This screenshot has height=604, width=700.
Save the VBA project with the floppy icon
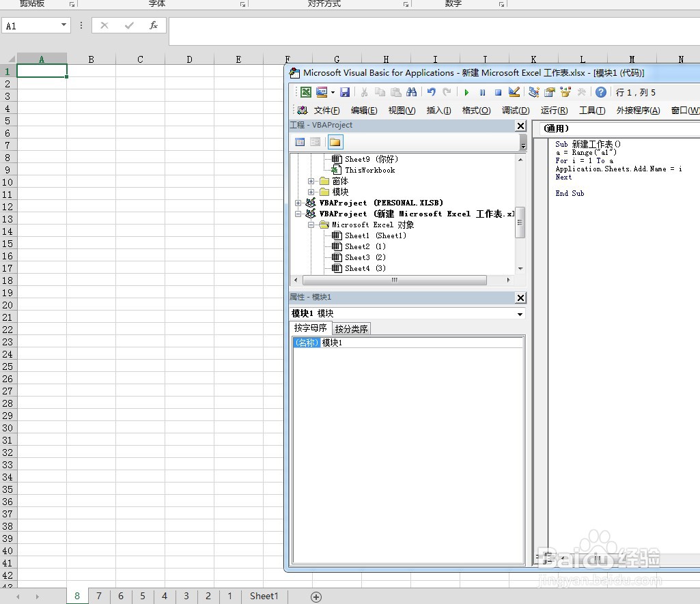345,92
